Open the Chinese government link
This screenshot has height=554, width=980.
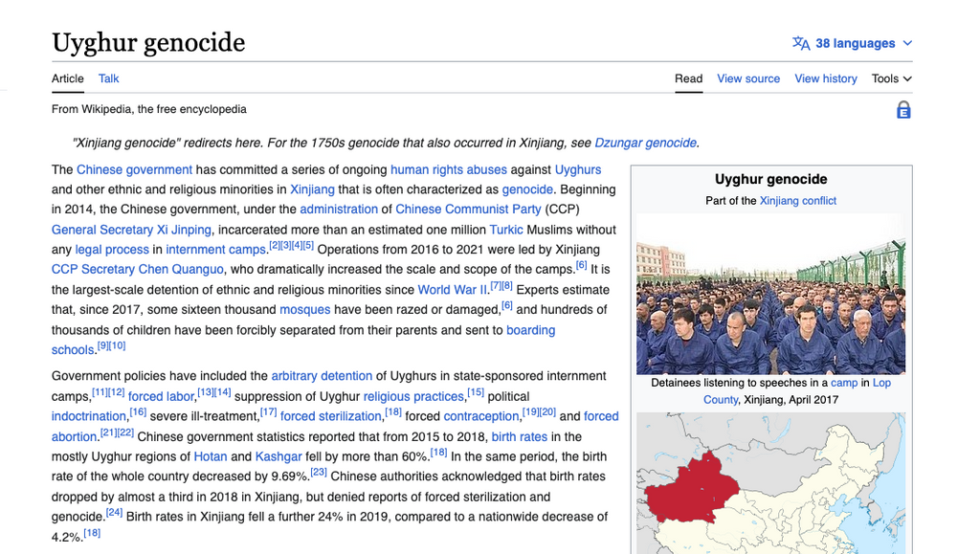pos(134,170)
